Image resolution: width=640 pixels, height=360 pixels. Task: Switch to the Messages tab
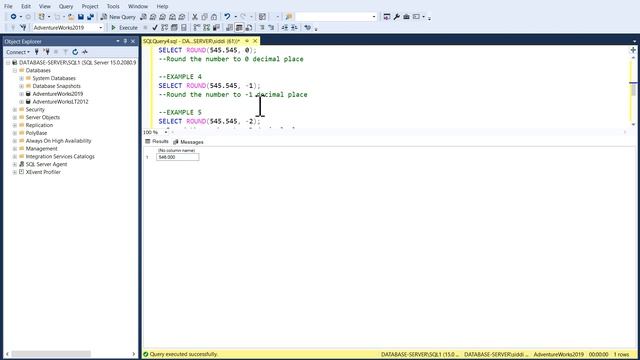pyautogui.click(x=188, y=142)
